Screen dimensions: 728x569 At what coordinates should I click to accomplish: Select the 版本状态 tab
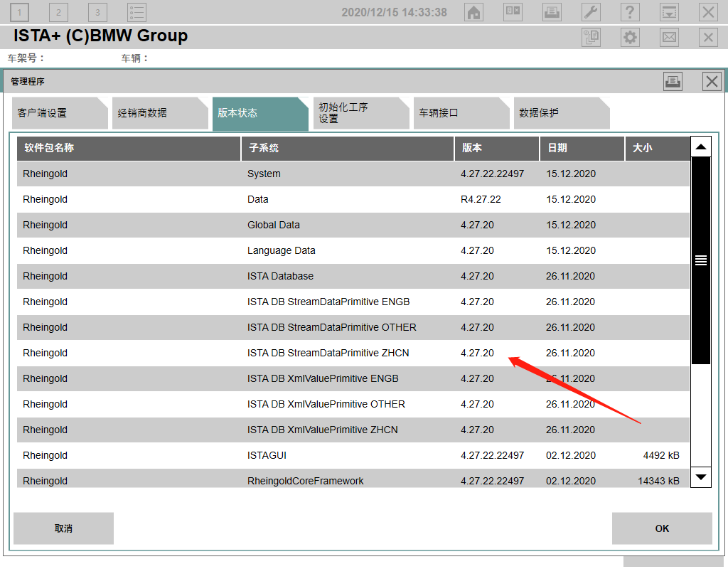(x=260, y=114)
